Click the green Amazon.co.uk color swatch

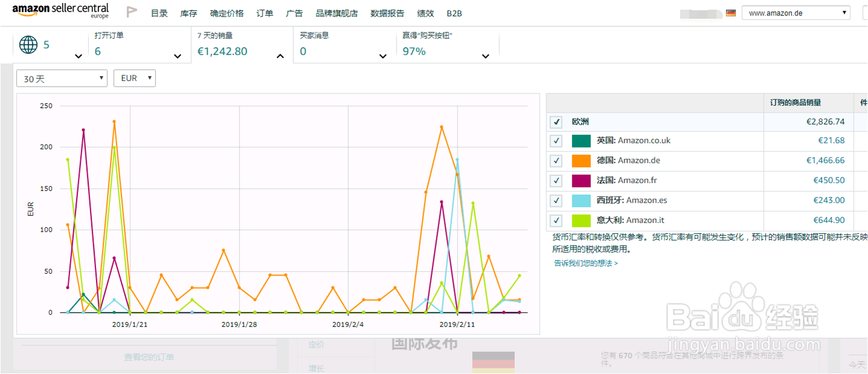(581, 141)
